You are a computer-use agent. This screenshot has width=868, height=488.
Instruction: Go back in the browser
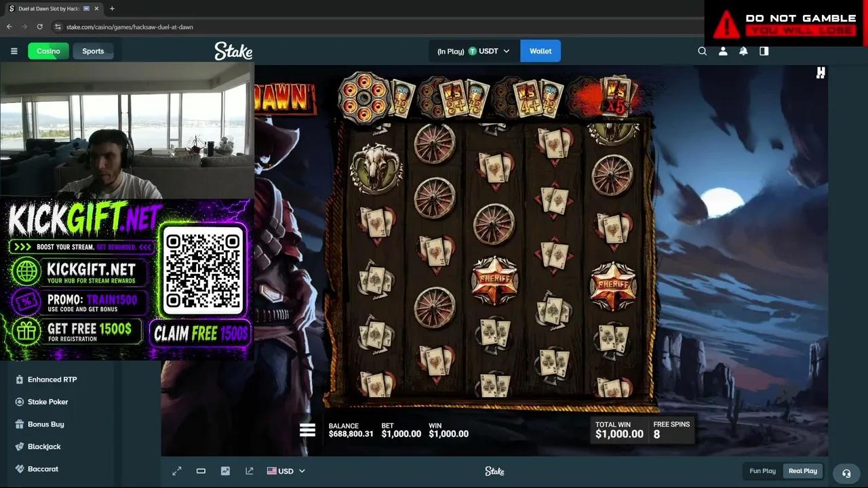(9, 27)
